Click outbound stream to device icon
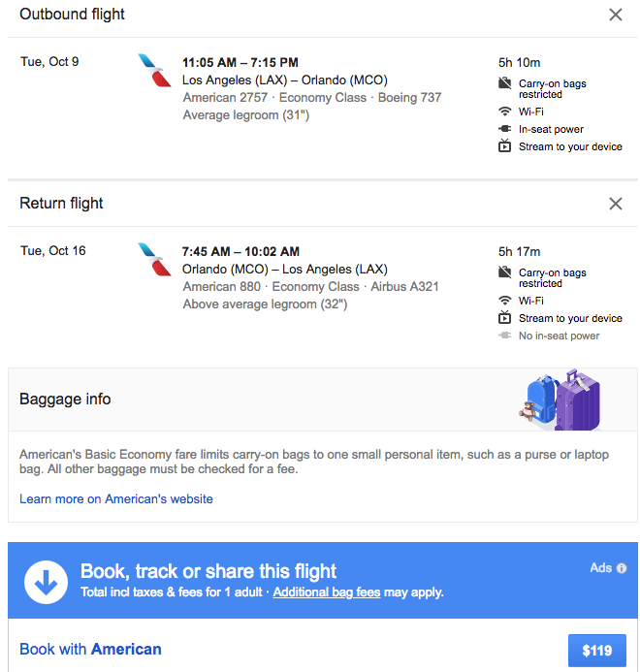Viewport: 640px width, 672px height. coord(504,146)
